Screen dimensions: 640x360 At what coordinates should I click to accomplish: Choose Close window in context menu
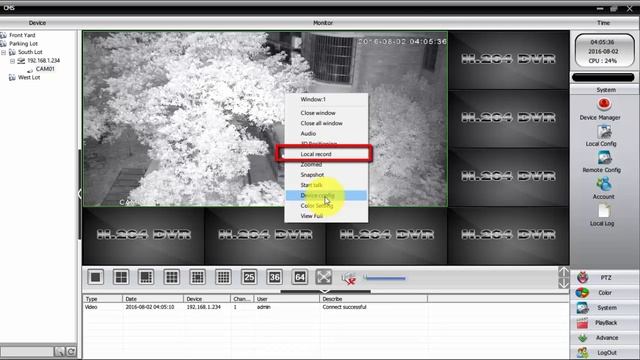pyautogui.click(x=326, y=113)
